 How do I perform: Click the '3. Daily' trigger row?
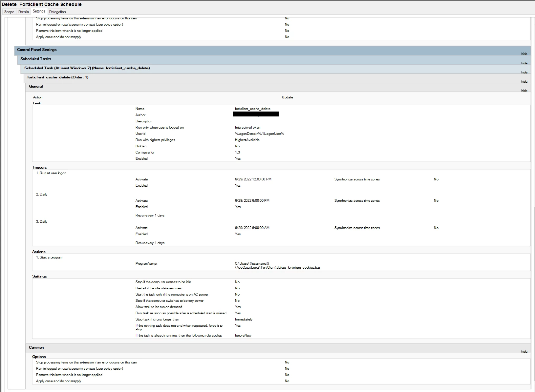click(x=42, y=222)
